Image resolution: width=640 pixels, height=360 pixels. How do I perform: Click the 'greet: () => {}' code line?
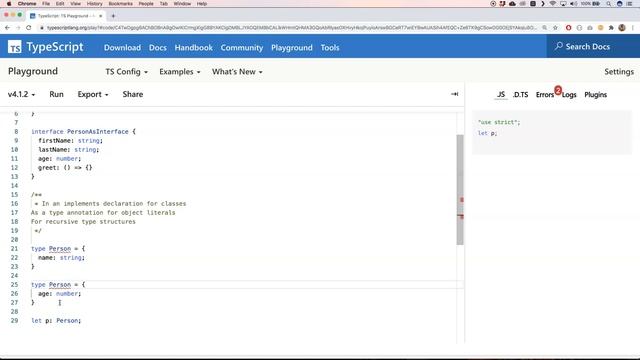(x=65, y=167)
